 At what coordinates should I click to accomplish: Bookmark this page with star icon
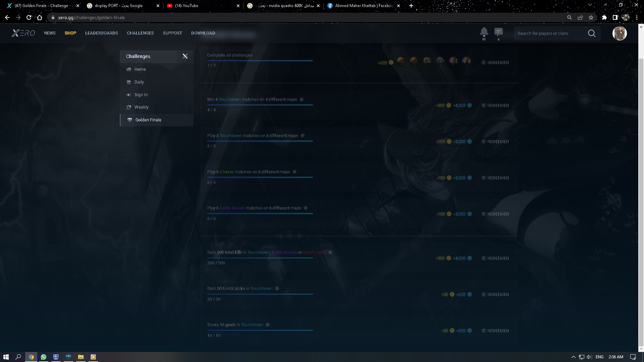point(591,17)
